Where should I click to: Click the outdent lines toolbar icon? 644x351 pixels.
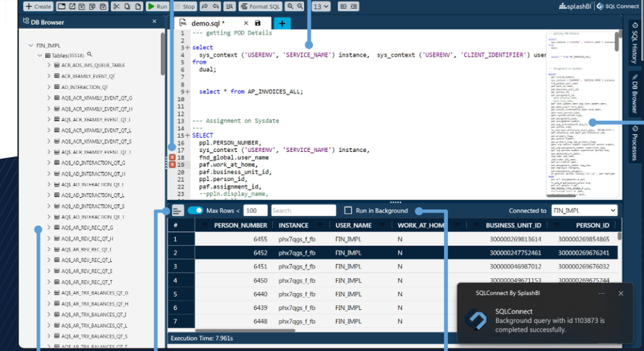(343, 6)
